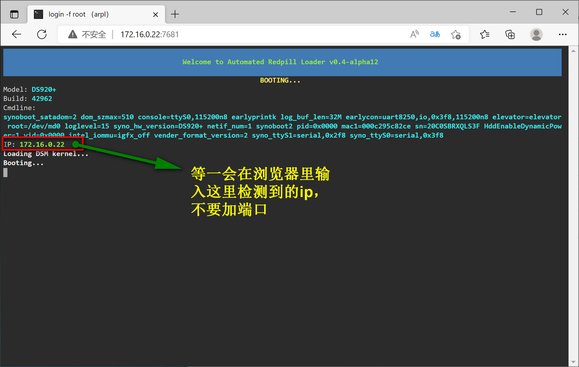The height and width of the screenshot is (367, 579).
Task: Go back to previous page
Action: coord(16,34)
